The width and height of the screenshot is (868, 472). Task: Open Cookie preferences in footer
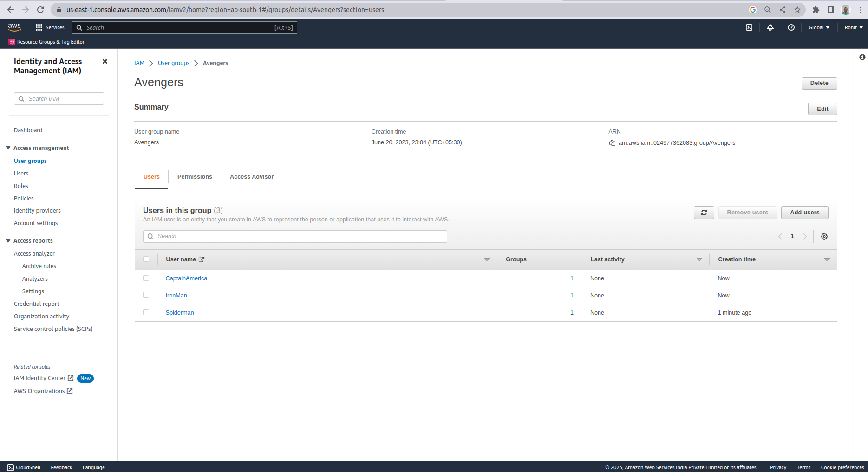click(x=842, y=467)
